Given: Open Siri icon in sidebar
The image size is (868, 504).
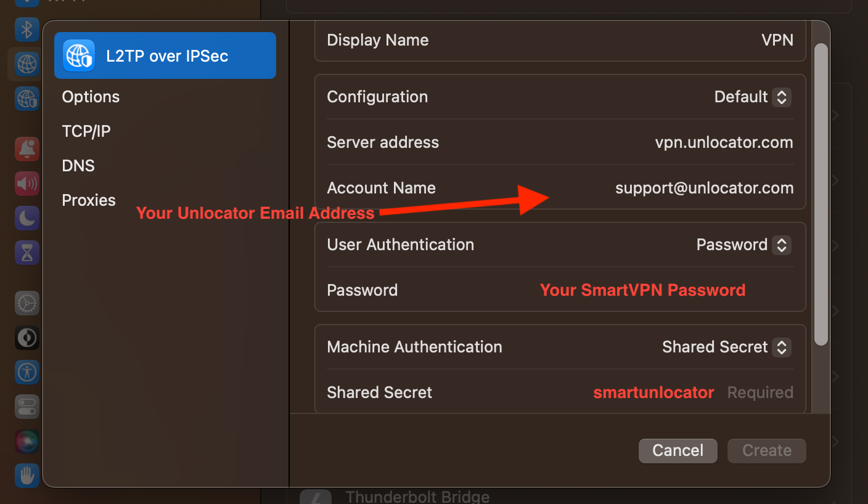Looking at the screenshot, I should [27, 441].
